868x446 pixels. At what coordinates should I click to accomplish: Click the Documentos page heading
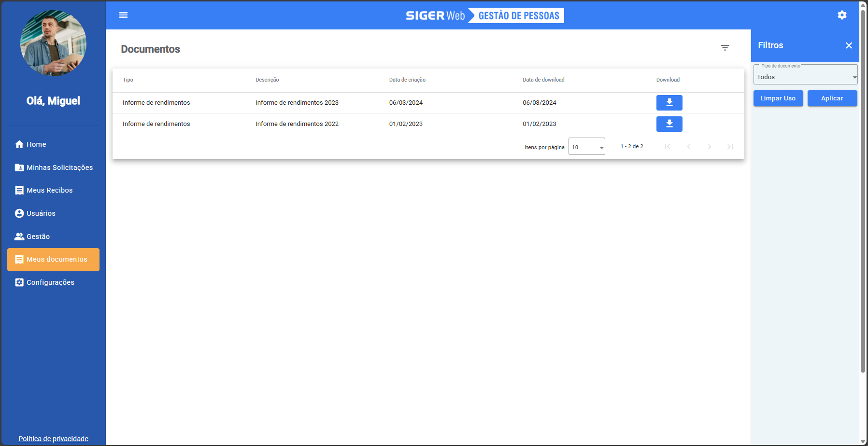(150, 49)
